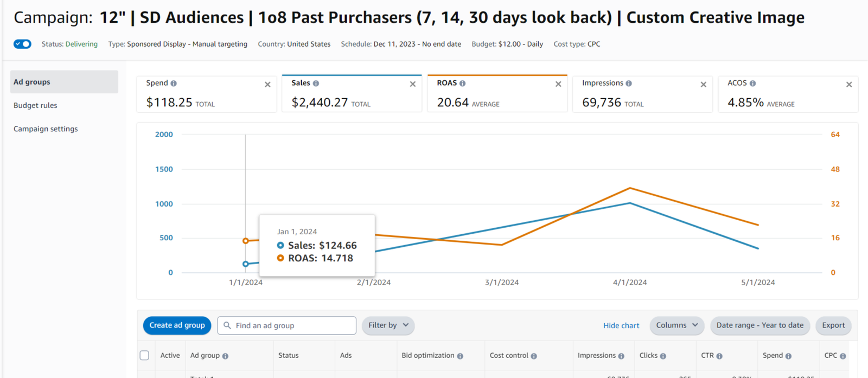Click the 4/1/2024 peak on orange ROAS line
This screenshot has height=378, width=868.
click(x=630, y=188)
